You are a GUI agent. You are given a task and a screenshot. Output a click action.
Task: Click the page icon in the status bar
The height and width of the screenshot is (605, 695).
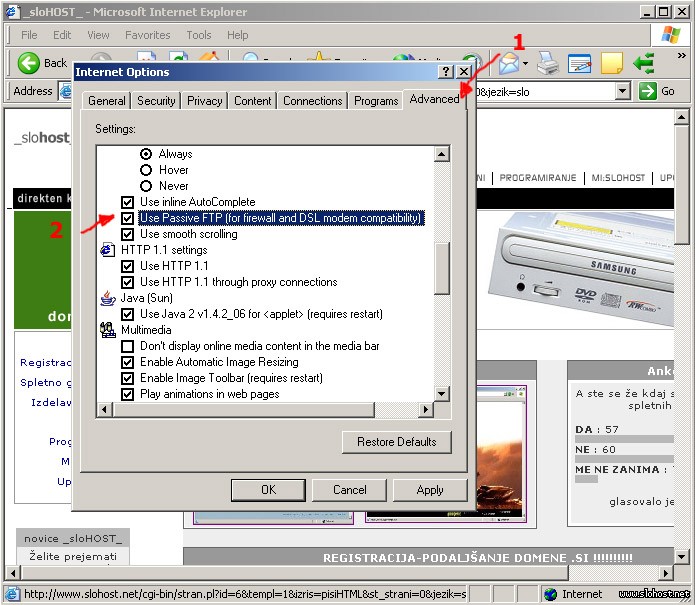(x=12, y=594)
